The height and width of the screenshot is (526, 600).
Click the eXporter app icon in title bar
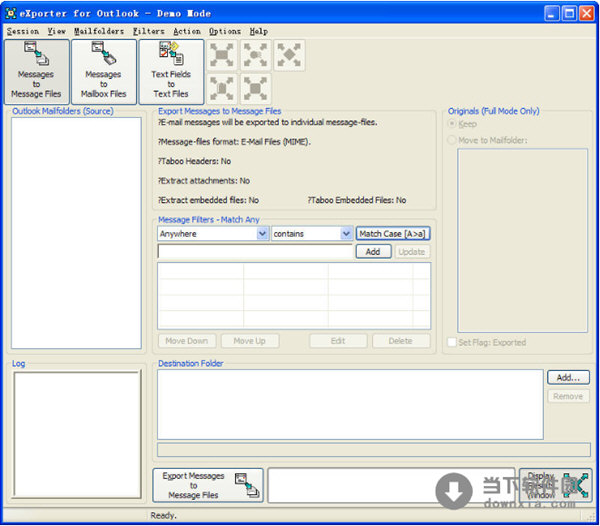pos(11,13)
